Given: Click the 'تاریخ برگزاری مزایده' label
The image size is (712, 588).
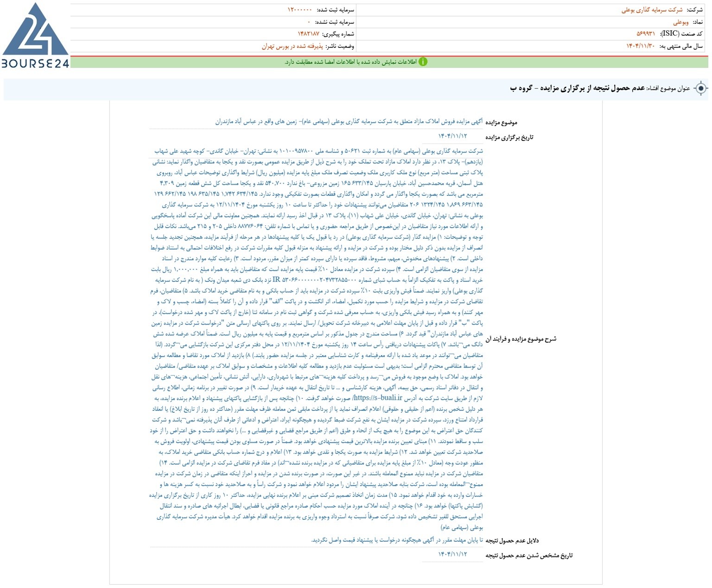Looking at the screenshot, I should pyautogui.click(x=509, y=137).
